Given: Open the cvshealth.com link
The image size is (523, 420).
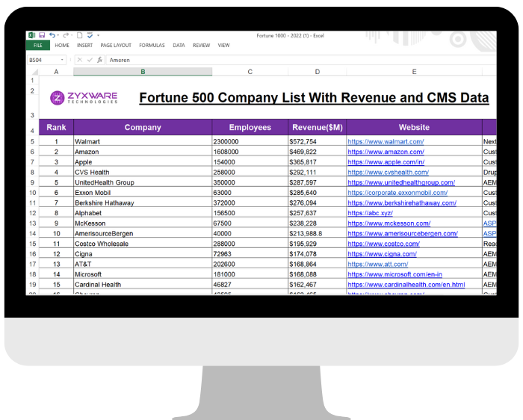Looking at the screenshot, I should click(389, 173).
